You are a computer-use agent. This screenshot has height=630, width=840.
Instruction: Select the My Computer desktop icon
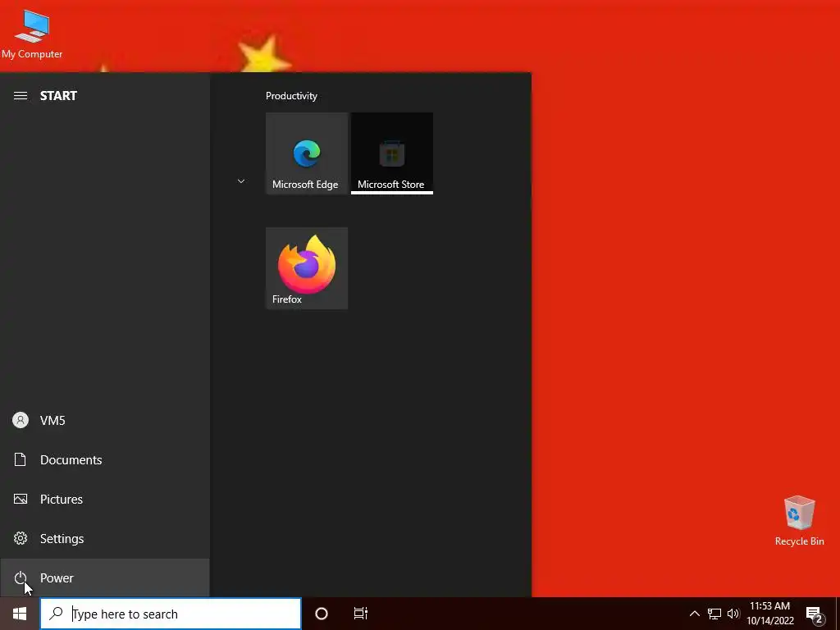click(32, 34)
